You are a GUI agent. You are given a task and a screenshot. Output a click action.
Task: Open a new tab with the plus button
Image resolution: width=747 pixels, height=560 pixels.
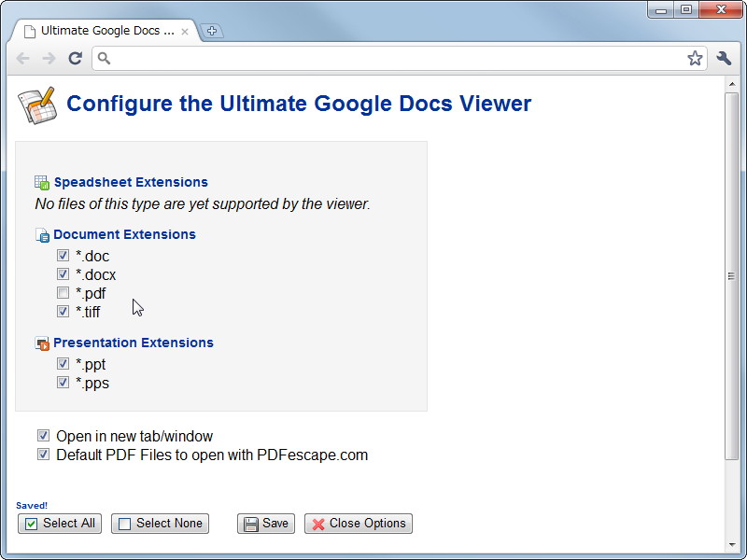(x=212, y=29)
